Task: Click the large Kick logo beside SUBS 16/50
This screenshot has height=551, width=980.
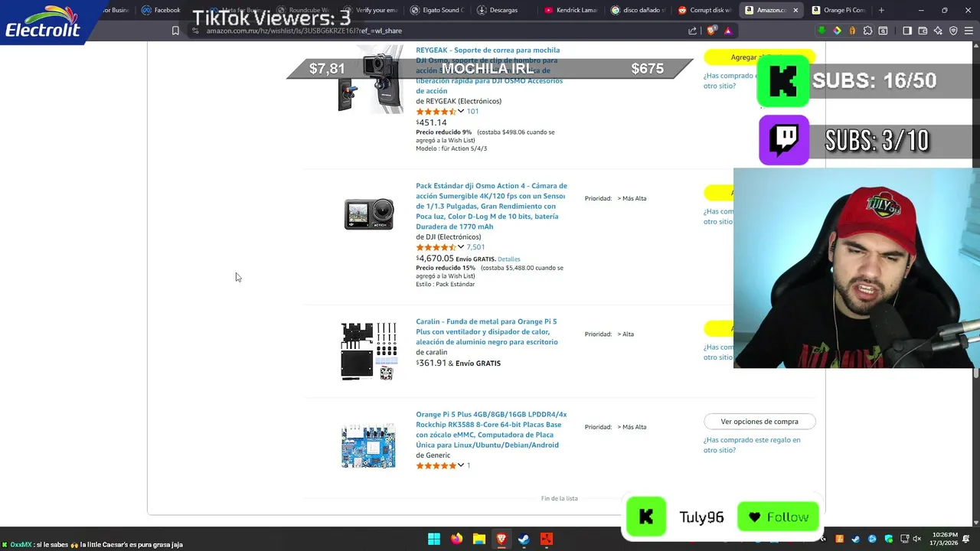Action: tap(783, 80)
